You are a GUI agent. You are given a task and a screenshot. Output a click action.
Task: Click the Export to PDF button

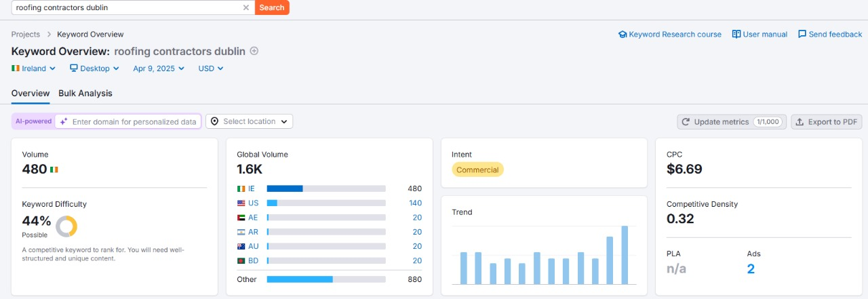[827, 121]
